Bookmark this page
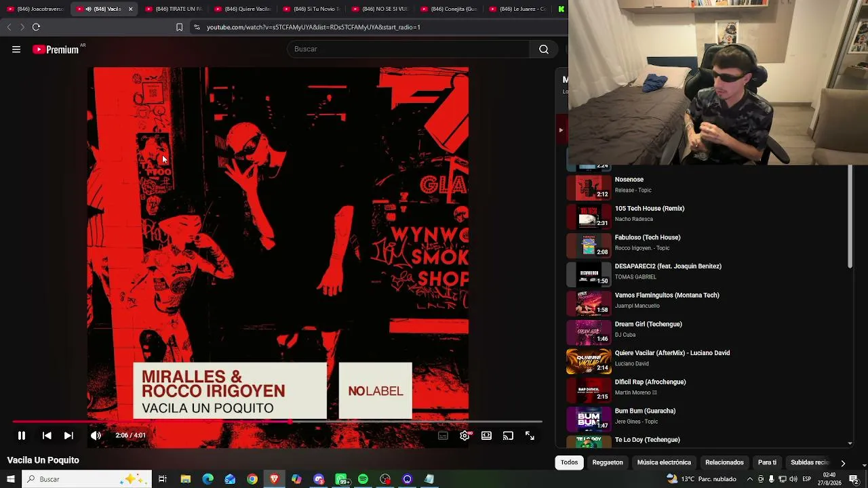This screenshot has width=868, height=488. click(x=179, y=27)
